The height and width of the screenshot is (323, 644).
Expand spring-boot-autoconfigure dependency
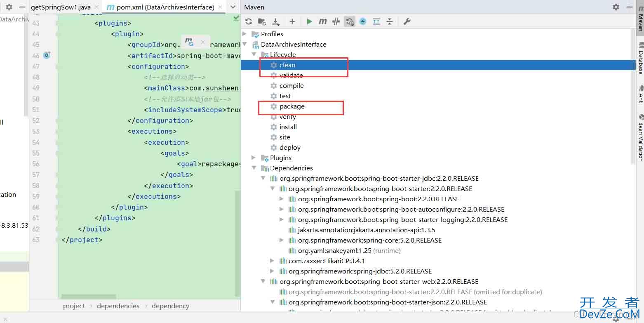coord(282,209)
